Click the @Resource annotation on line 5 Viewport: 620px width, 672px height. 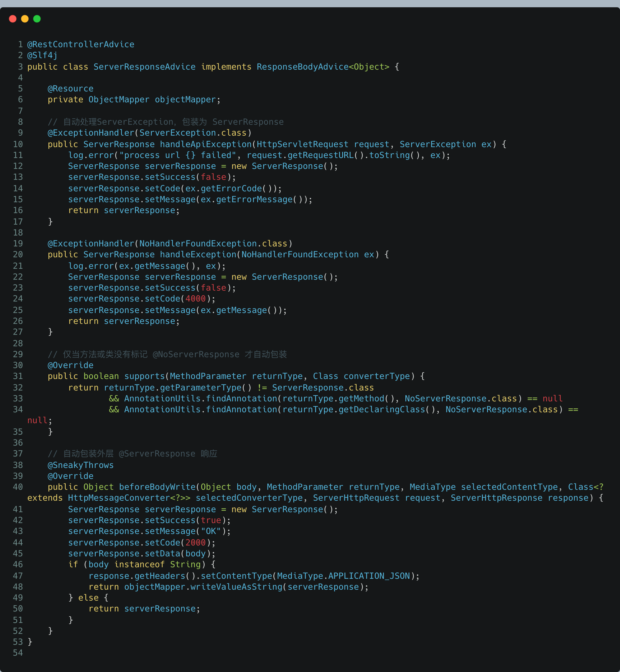tap(71, 89)
